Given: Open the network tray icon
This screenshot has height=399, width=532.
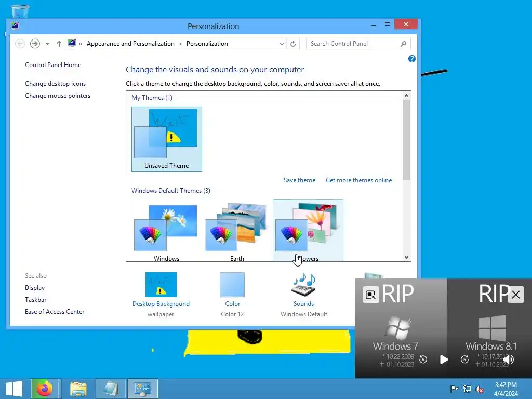Looking at the screenshot, I should (467, 389).
